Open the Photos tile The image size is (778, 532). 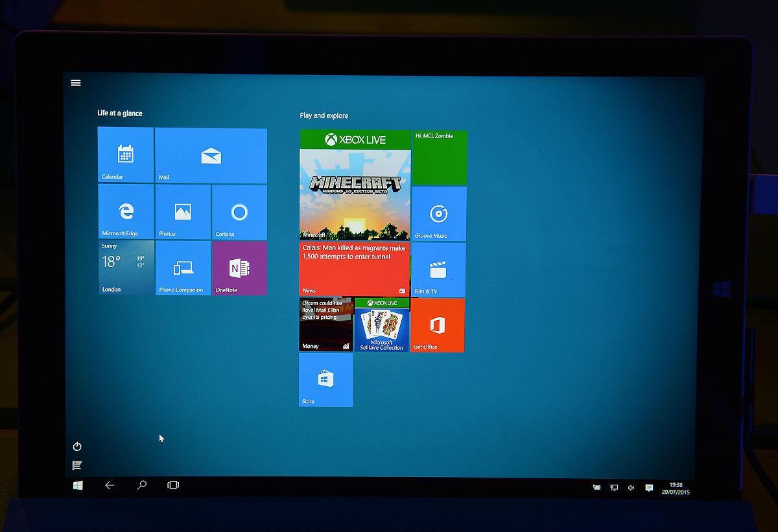183,212
